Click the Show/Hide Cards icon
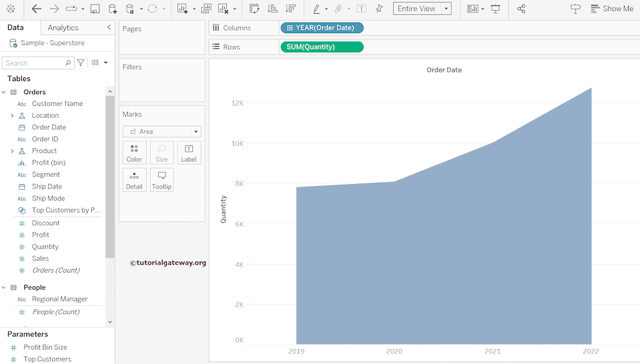Screen dimensions: 640x364 click(x=472, y=9)
